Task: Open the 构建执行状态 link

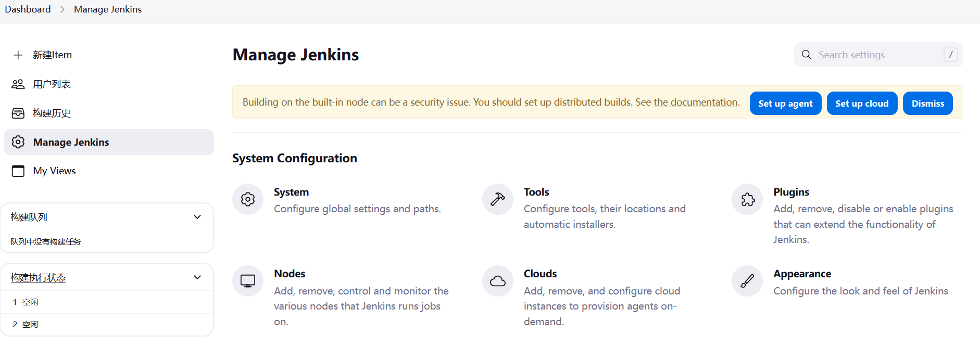Action: click(x=38, y=278)
